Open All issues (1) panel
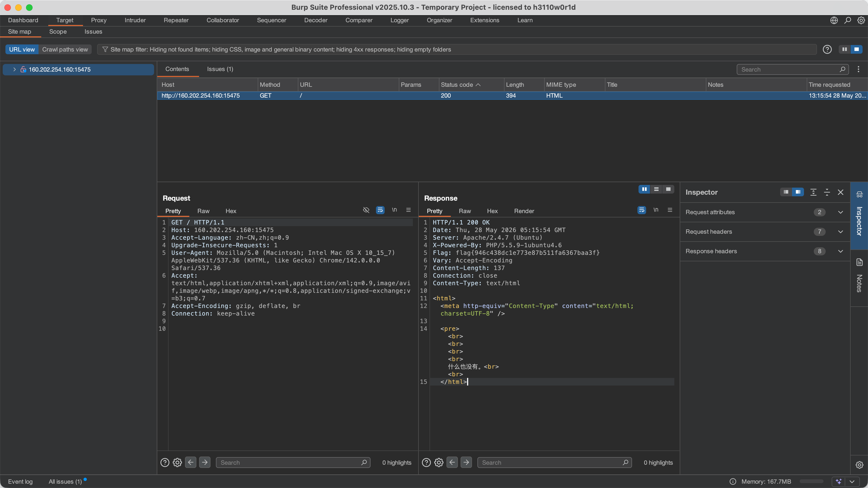The image size is (868, 488). [x=65, y=481]
